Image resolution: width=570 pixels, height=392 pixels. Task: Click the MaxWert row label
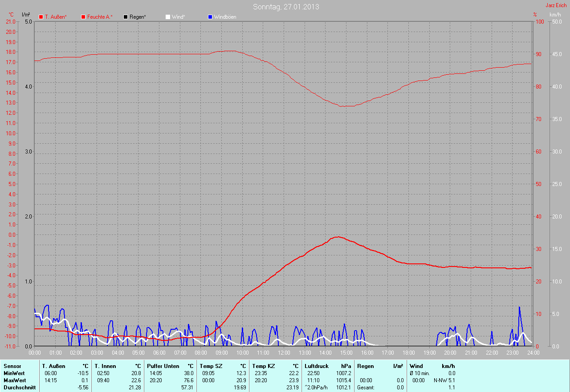tap(14, 380)
